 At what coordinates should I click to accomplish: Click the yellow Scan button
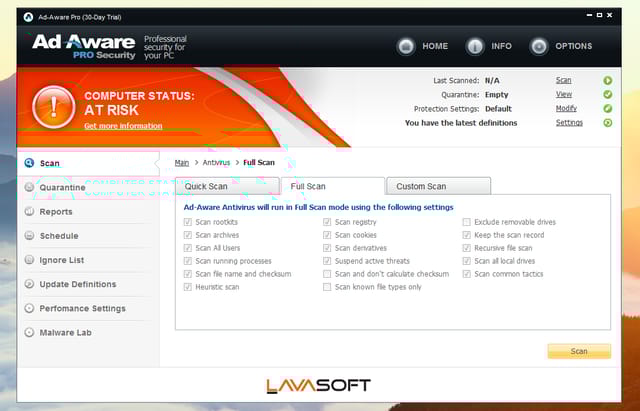click(x=579, y=351)
